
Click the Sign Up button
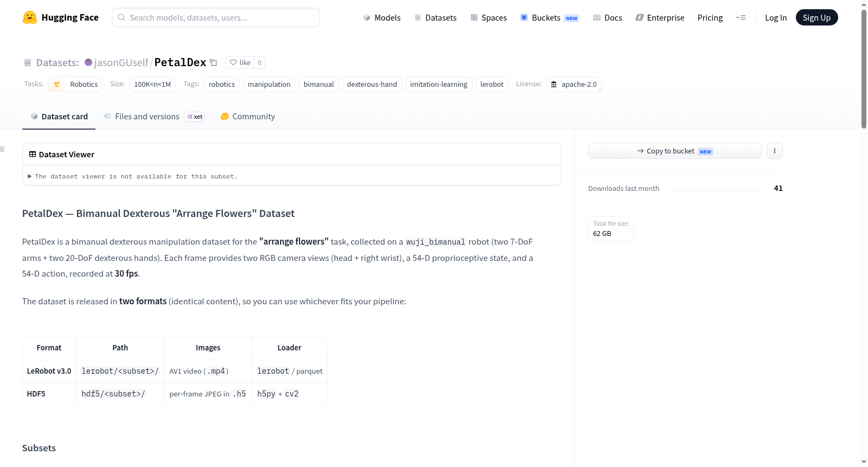(816, 17)
